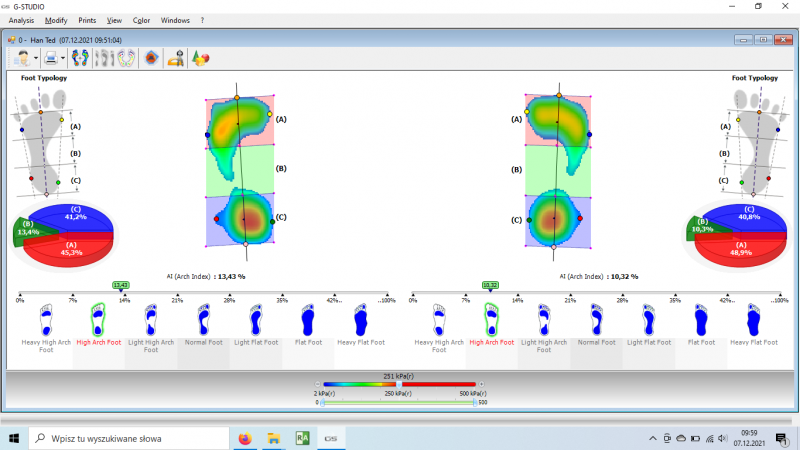Click the left High Arch Foot label
The image size is (800, 450).
(x=99, y=342)
